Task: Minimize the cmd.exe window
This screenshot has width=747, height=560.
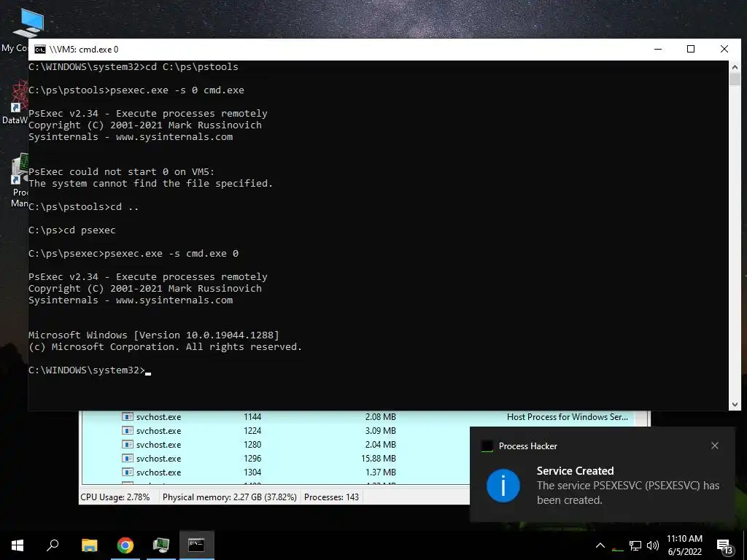Action: (x=658, y=49)
